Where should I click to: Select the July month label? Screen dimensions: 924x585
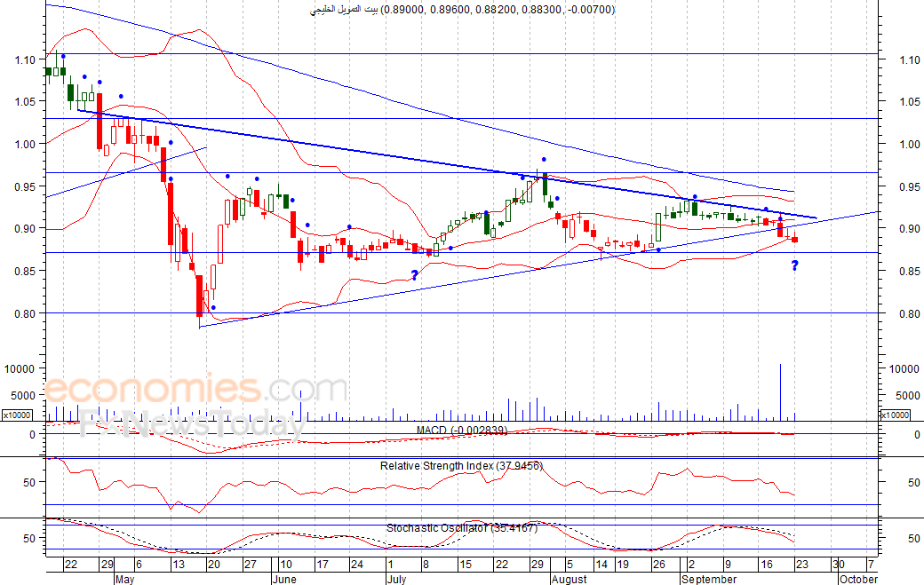click(396, 579)
